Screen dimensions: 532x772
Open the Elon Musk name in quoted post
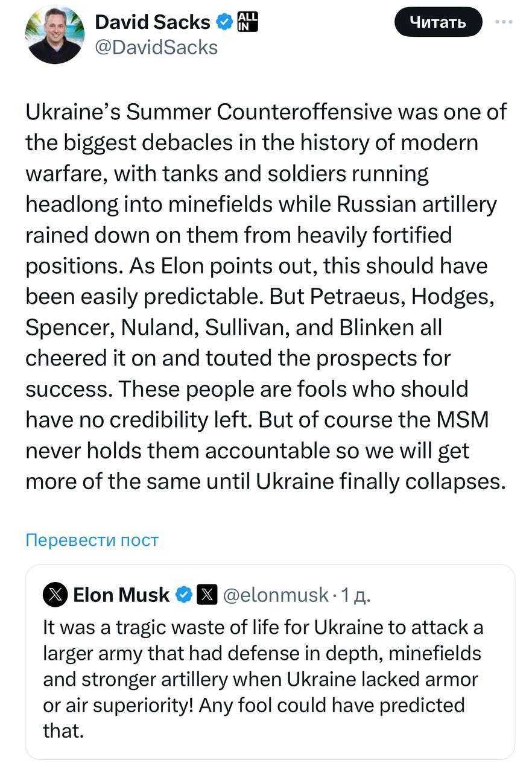(121, 595)
